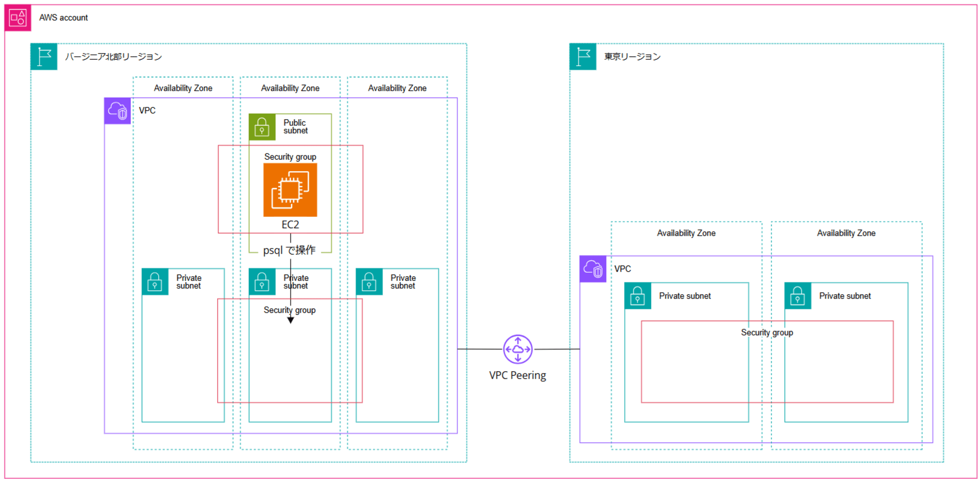980x479 pixels.
Task: Select the Virginia VPC cloud icon
Action: click(x=118, y=111)
